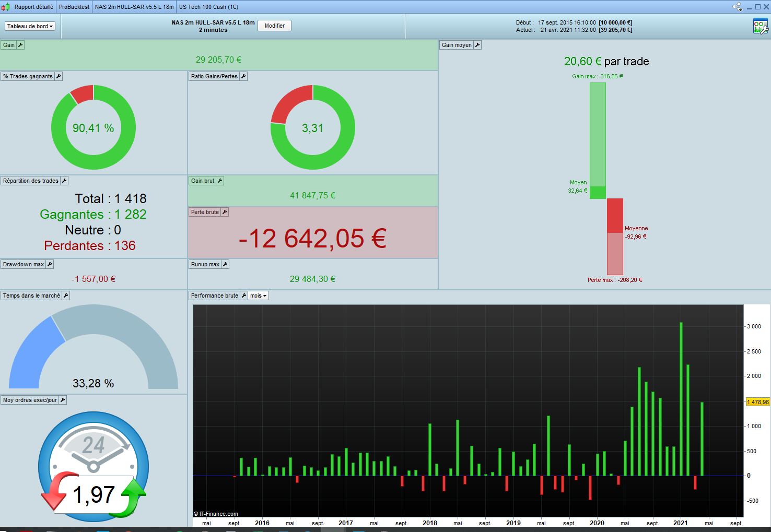Image resolution: width=771 pixels, height=532 pixels.
Task: Click the 41 847,75 € gross gain value
Action: [x=312, y=196]
